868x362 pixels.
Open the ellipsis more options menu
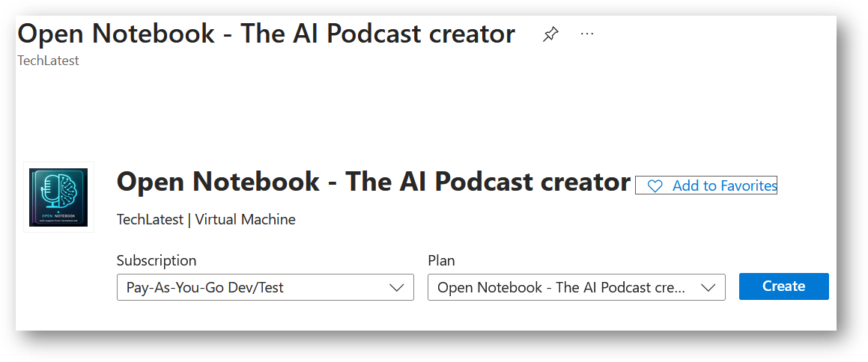pos(587,34)
